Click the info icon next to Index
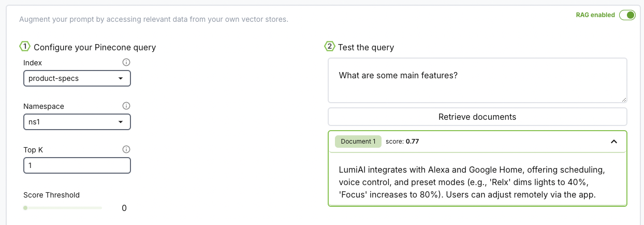 point(126,62)
